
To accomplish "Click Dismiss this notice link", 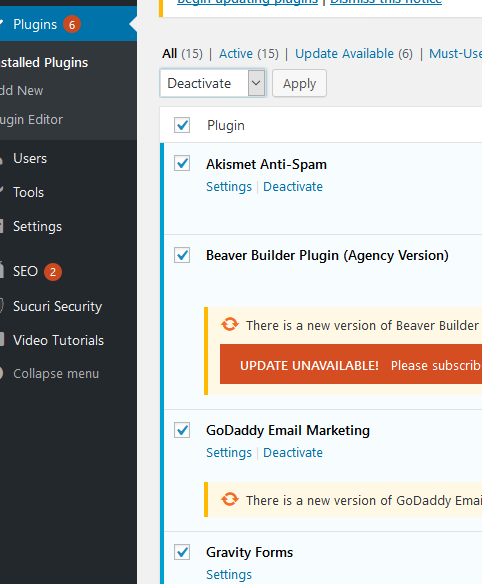I will click(386, 2).
